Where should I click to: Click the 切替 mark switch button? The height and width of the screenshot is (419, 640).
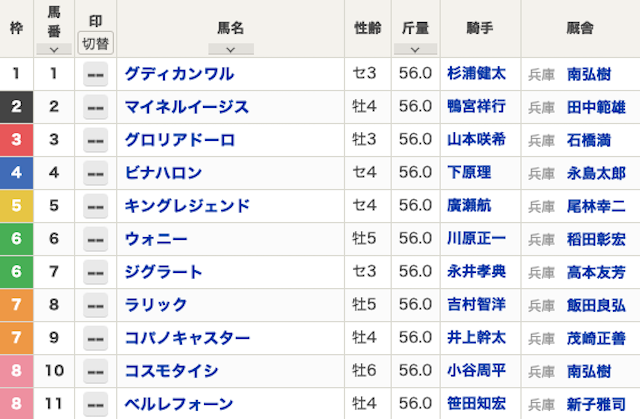click(96, 43)
